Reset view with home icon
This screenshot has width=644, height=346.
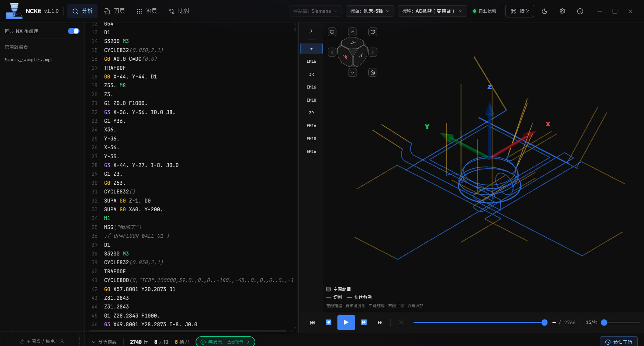pos(373,72)
